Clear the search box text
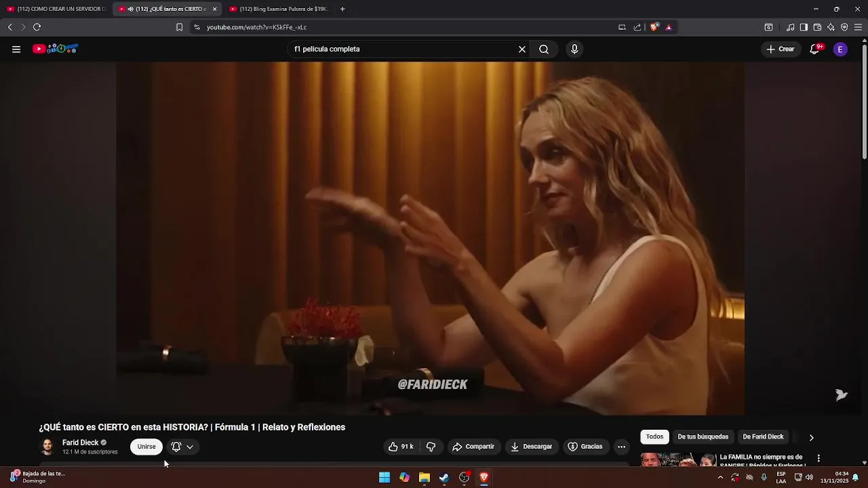The image size is (868, 488). pyautogui.click(x=522, y=49)
